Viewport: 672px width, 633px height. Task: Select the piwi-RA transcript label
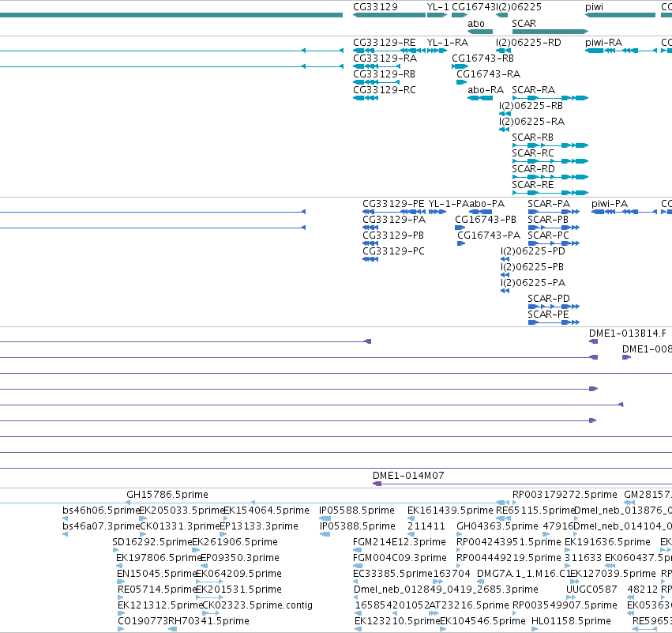coord(603,43)
